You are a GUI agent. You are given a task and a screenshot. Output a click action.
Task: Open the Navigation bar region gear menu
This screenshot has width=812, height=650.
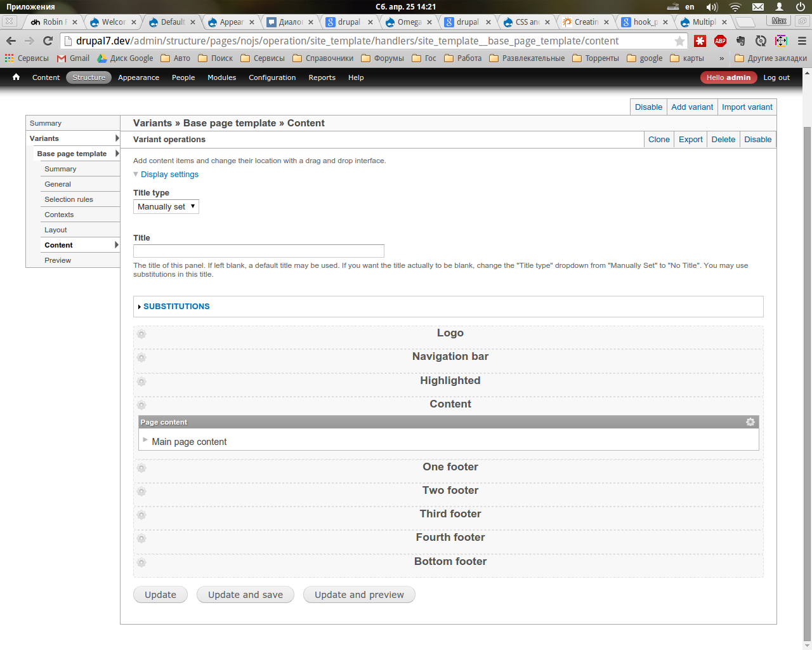(x=141, y=358)
